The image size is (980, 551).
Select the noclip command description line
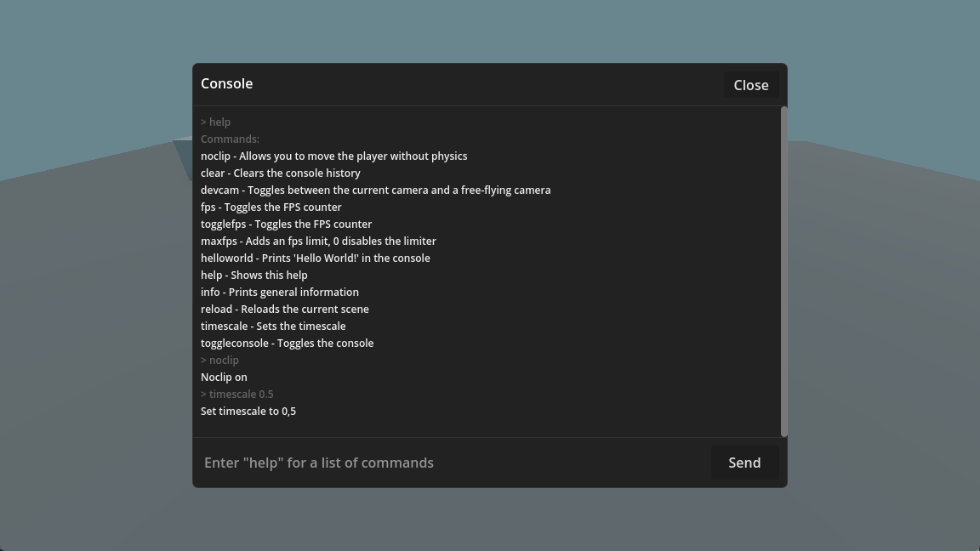[x=333, y=156]
